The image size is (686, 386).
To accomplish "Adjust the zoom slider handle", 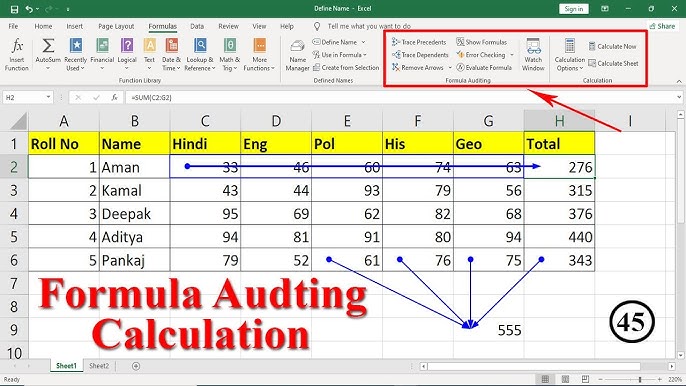I will pos(640,379).
